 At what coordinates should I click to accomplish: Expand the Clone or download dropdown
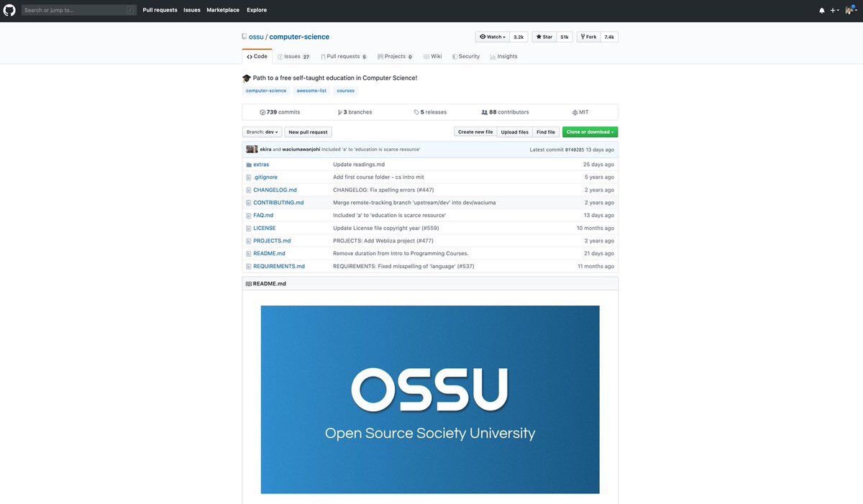point(590,132)
